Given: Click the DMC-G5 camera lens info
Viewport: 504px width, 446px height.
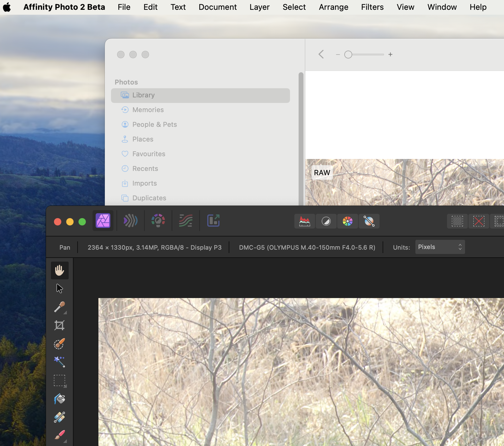Looking at the screenshot, I should pos(307,248).
